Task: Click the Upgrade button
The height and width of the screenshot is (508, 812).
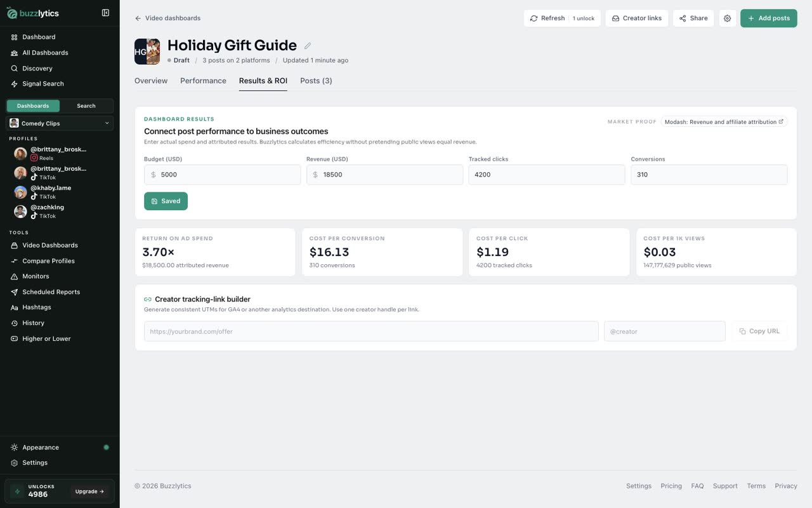Action: pyautogui.click(x=89, y=491)
